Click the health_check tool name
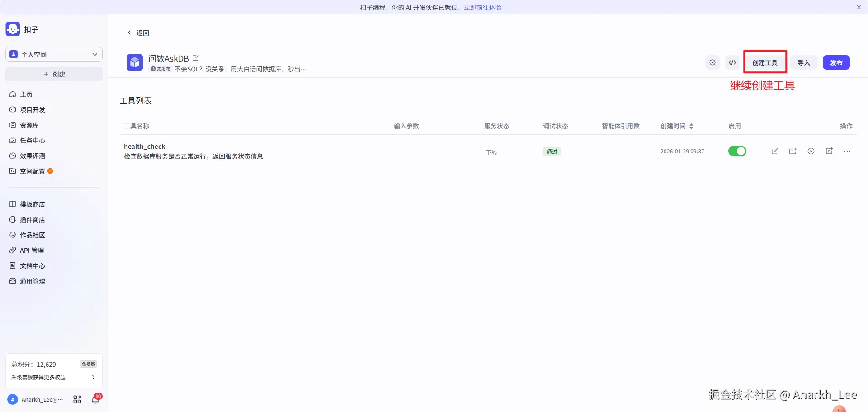The width and height of the screenshot is (868, 412). pos(145,147)
